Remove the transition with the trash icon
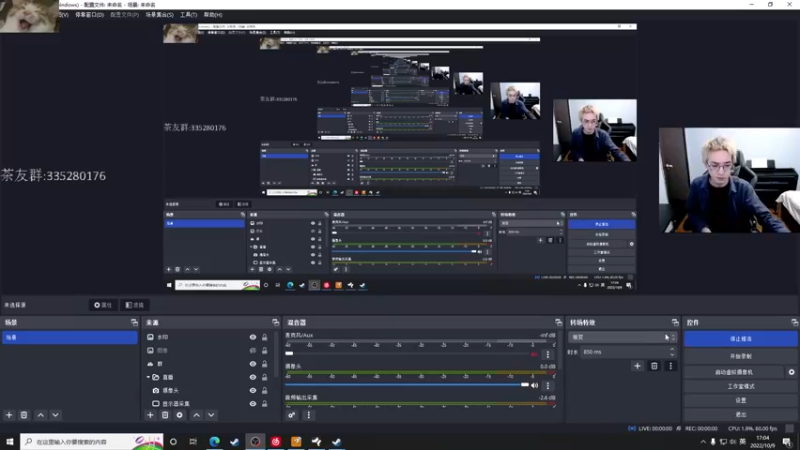 tap(654, 365)
